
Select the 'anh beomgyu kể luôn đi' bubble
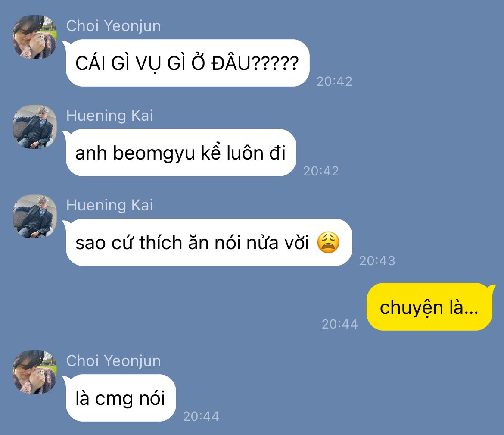(180, 153)
